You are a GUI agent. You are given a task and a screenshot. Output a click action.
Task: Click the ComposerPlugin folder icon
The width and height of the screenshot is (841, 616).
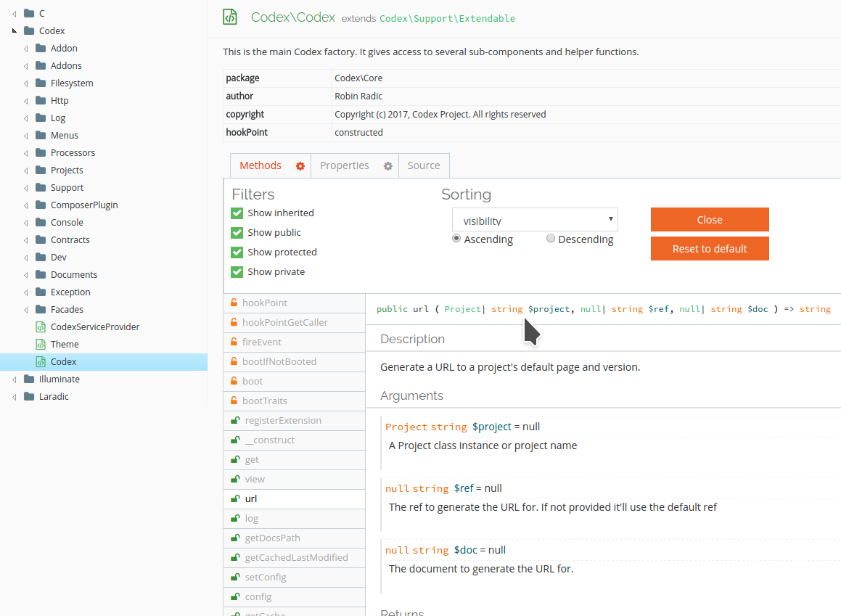tap(41, 205)
